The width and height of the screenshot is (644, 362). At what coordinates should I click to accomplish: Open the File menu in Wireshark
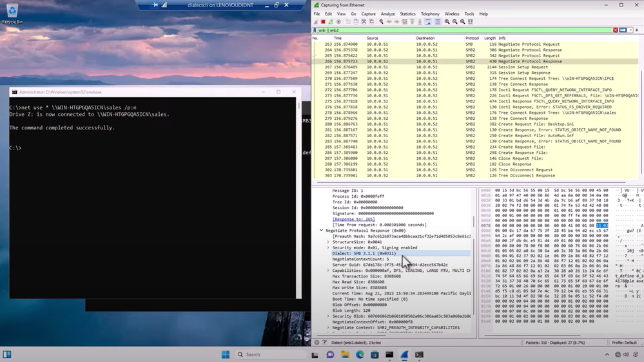click(317, 14)
